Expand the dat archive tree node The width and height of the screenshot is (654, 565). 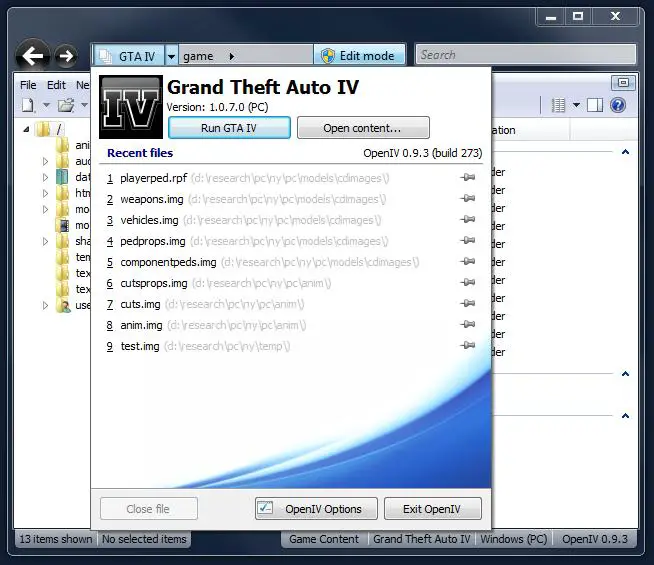pos(45,177)
